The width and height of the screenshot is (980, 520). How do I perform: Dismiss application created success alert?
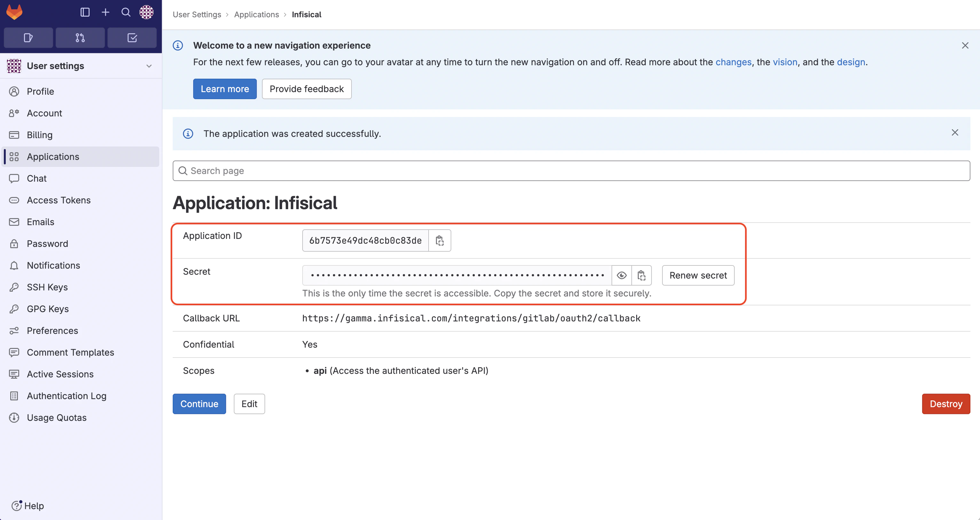pos(955,132)
